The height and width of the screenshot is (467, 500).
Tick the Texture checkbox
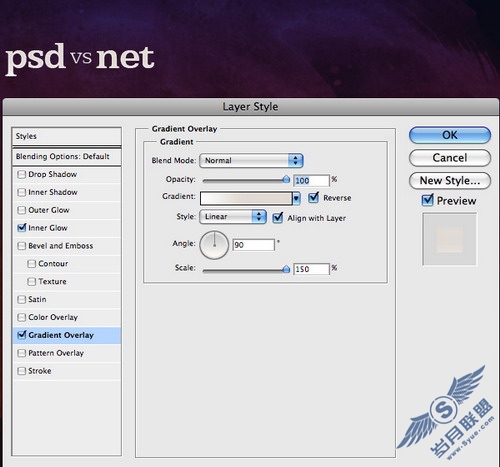(32, 282)
